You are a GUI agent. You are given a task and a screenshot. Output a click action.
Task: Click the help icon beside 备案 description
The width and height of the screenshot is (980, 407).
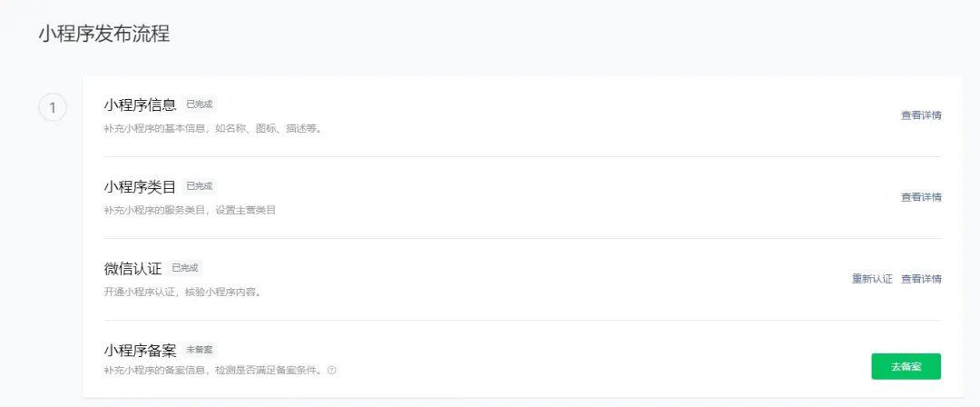click(x=331, y=370)
